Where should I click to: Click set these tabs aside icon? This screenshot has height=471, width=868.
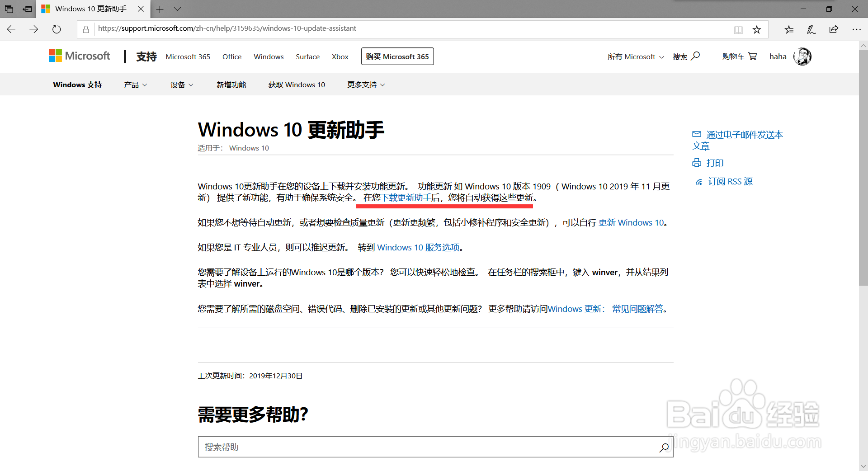[x=28, y=9]
